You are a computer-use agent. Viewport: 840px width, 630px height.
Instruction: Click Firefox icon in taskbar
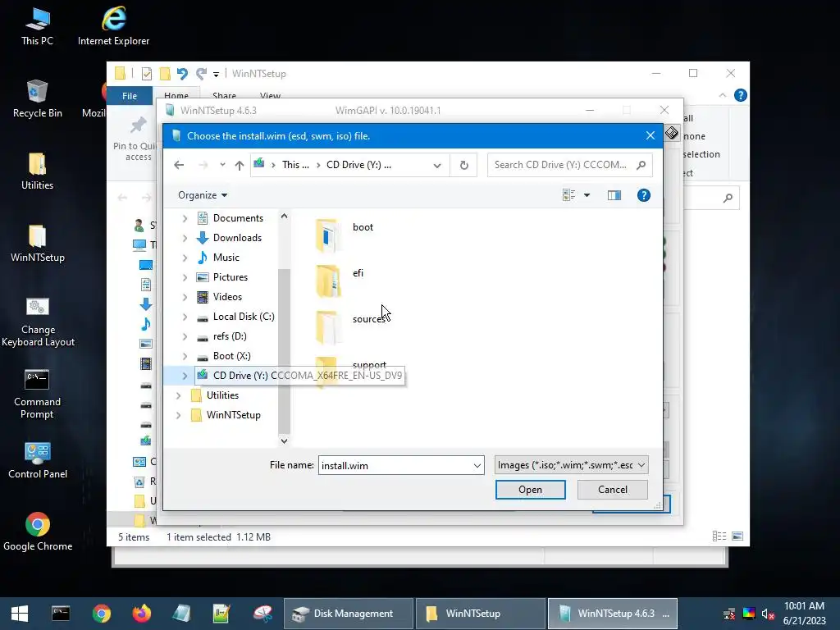(141, 614)
